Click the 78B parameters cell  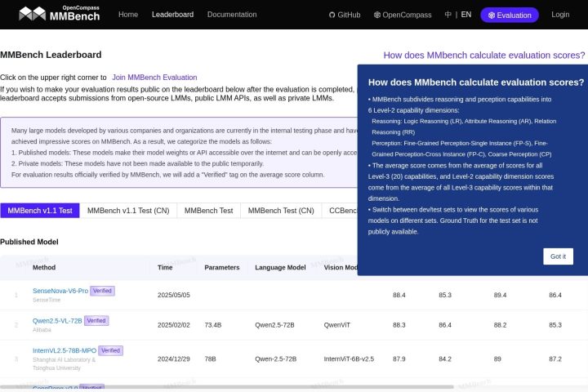(x=210, y=359)
